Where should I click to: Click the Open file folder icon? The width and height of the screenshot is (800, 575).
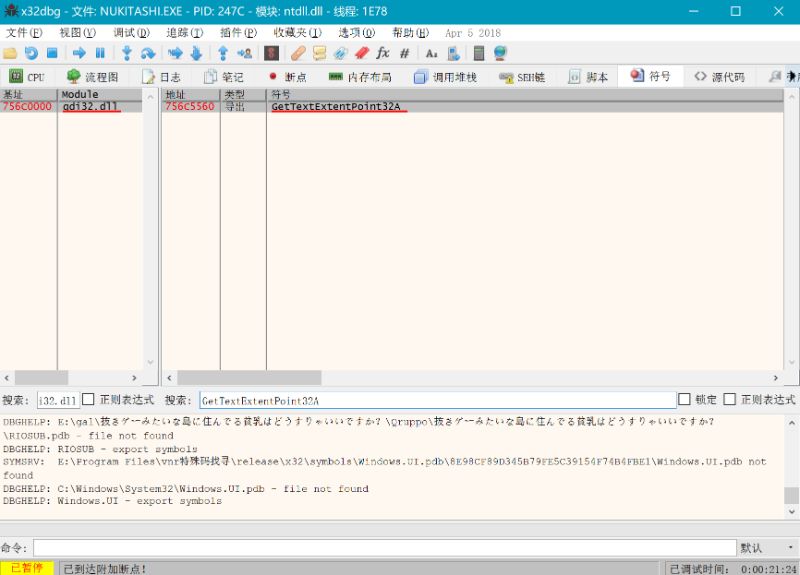(10, 53)
